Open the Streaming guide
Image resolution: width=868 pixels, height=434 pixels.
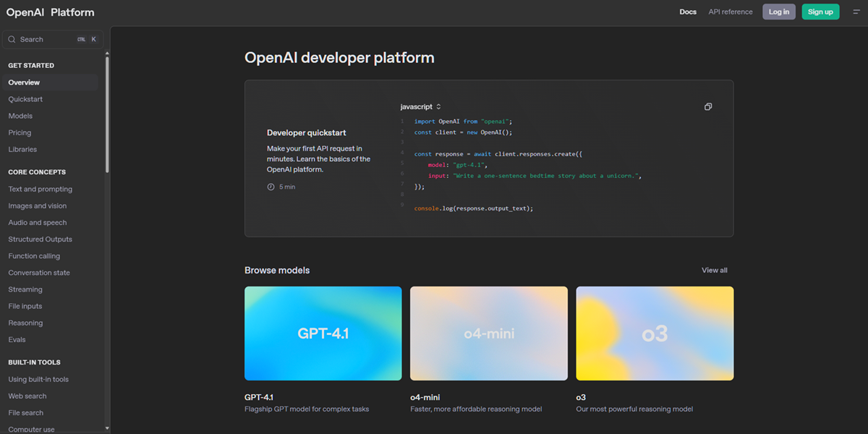click(x=25, y=289)
